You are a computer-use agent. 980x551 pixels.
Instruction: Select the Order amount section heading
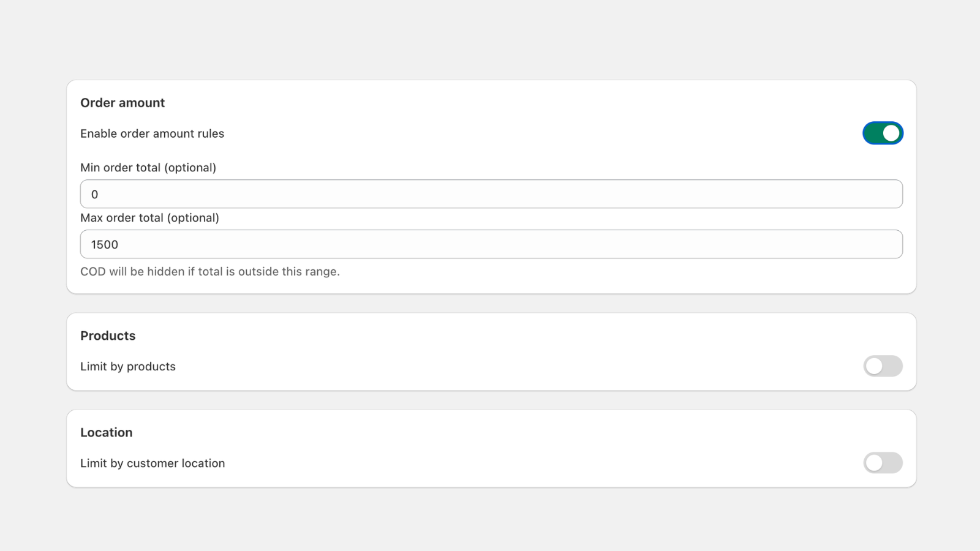[x=123, y=103]
